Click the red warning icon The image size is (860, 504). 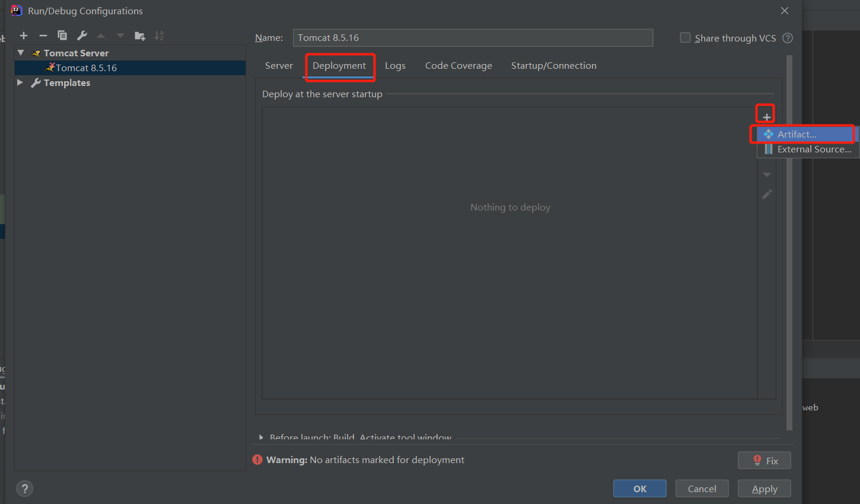[x=257, y=460]
